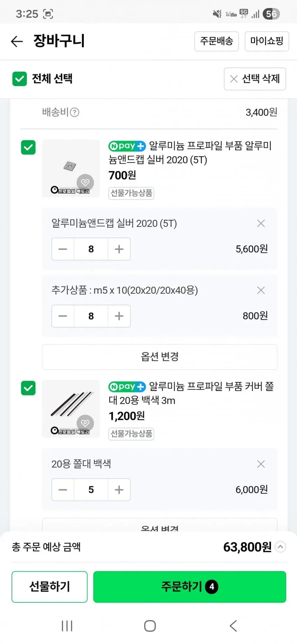297x644 pixels.
Task: Tap the wishlist heart on the 쫄대 cover thumbnail
Action: (x=85, y=423)
